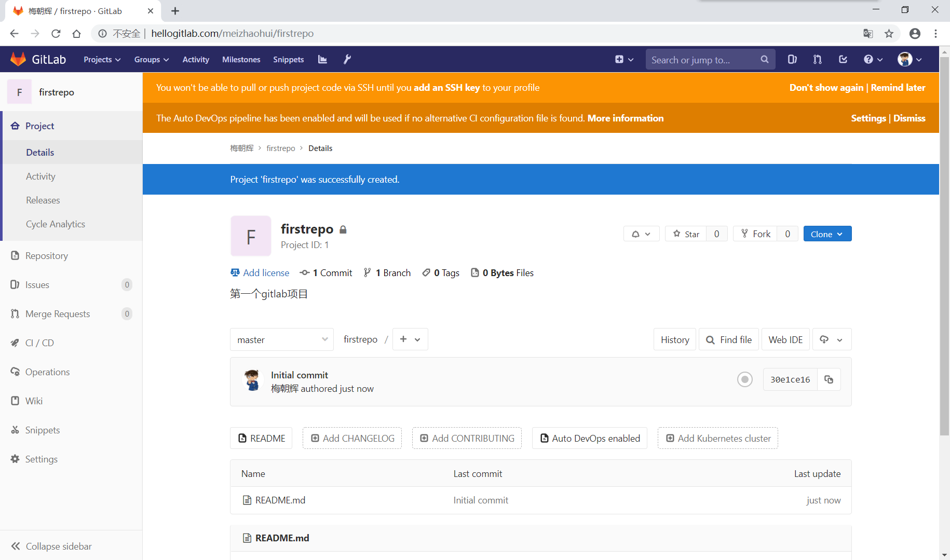Open Settings in DevOps banner
950x560 pixels.
[x=868, y=118]
